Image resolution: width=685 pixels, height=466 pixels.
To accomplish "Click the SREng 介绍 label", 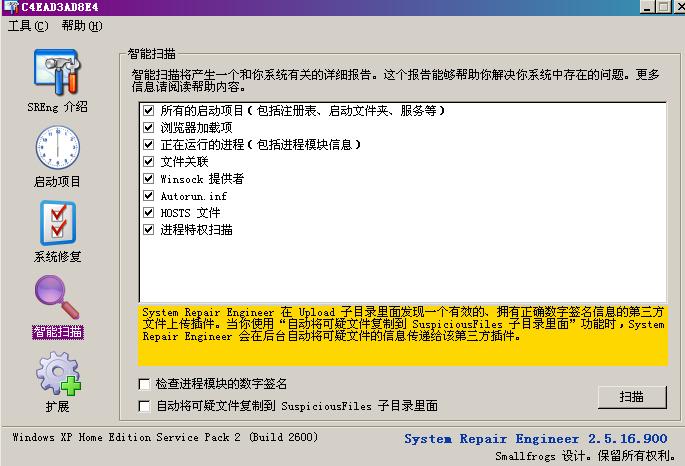I will pos(57,107).
